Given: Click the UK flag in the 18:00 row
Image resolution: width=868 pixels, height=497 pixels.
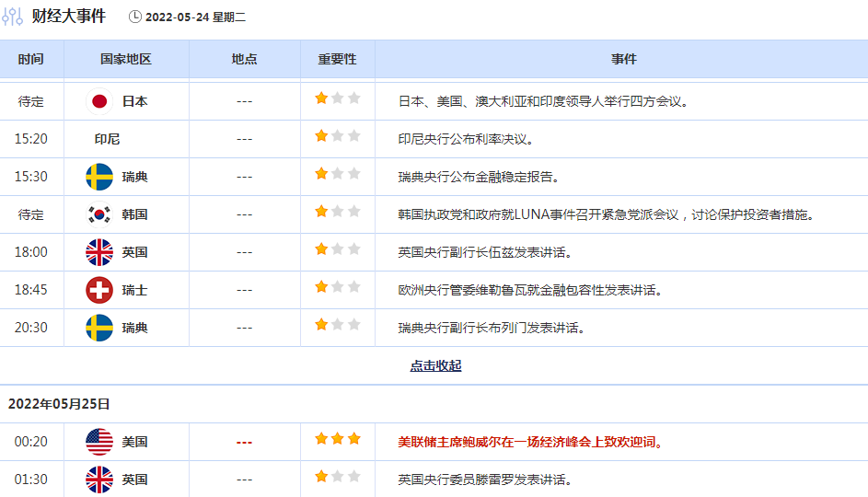Looking at the screenshot, I should click(99, 252).
